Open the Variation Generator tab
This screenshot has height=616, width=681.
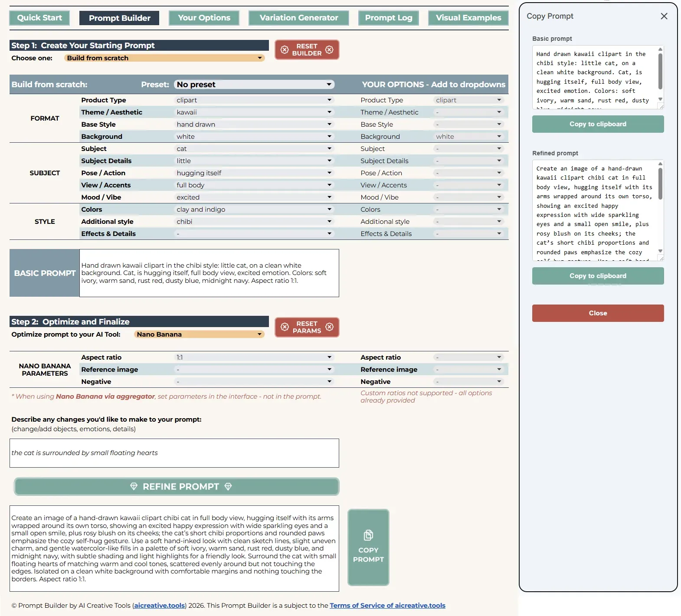(299, 18)
